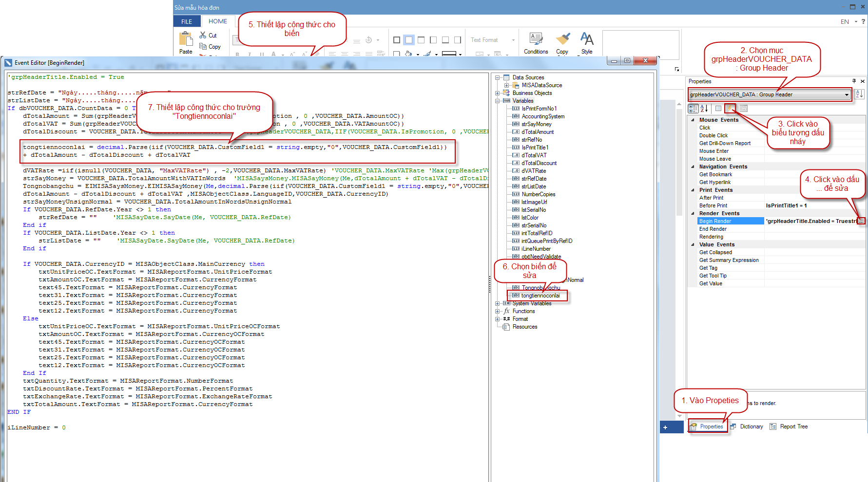
Task: Click the Copy Style brush icon
Action: [562, 39]
